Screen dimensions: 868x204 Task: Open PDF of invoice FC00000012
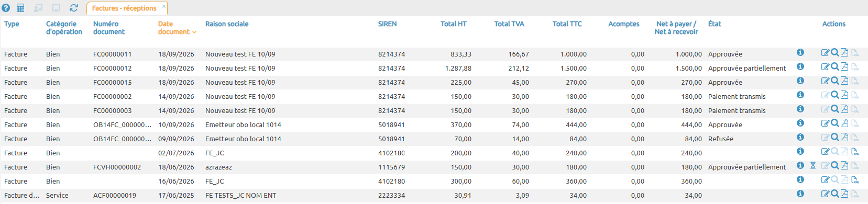[x=844, y=66]
